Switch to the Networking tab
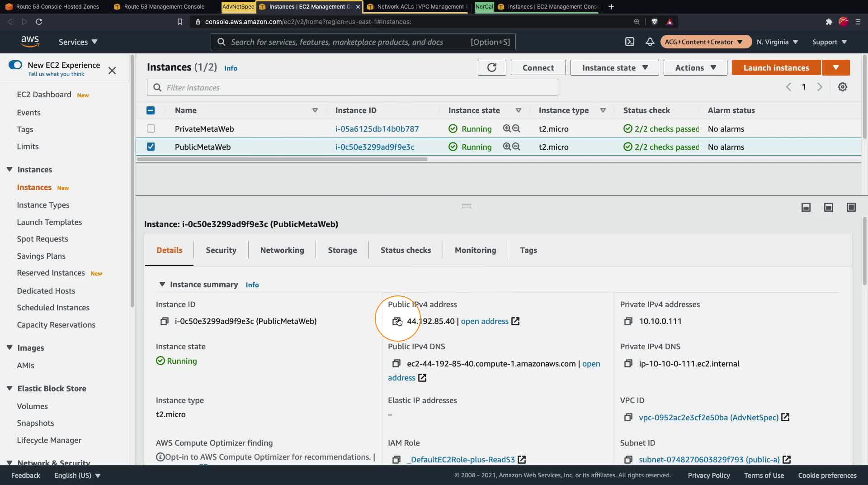 point(282,250)
